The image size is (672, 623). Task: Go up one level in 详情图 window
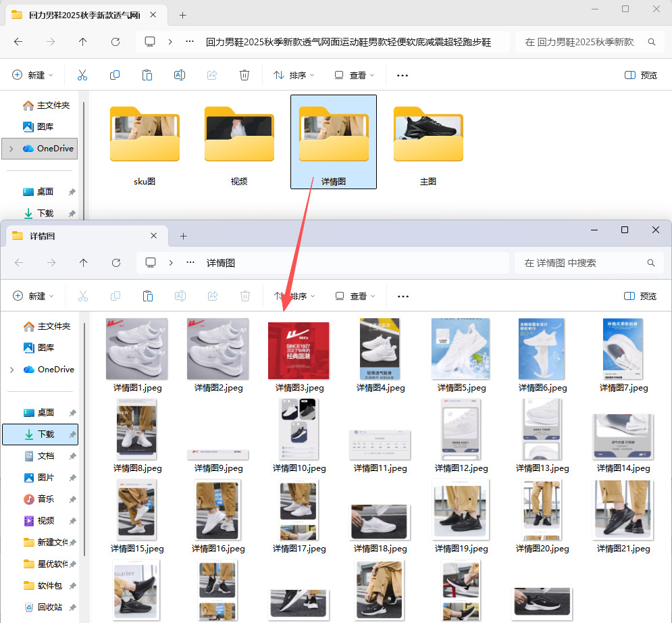(x=84, y=263)
